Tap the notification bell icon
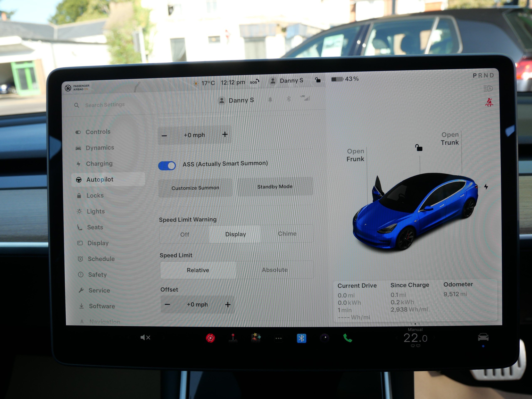 (270, 99)
